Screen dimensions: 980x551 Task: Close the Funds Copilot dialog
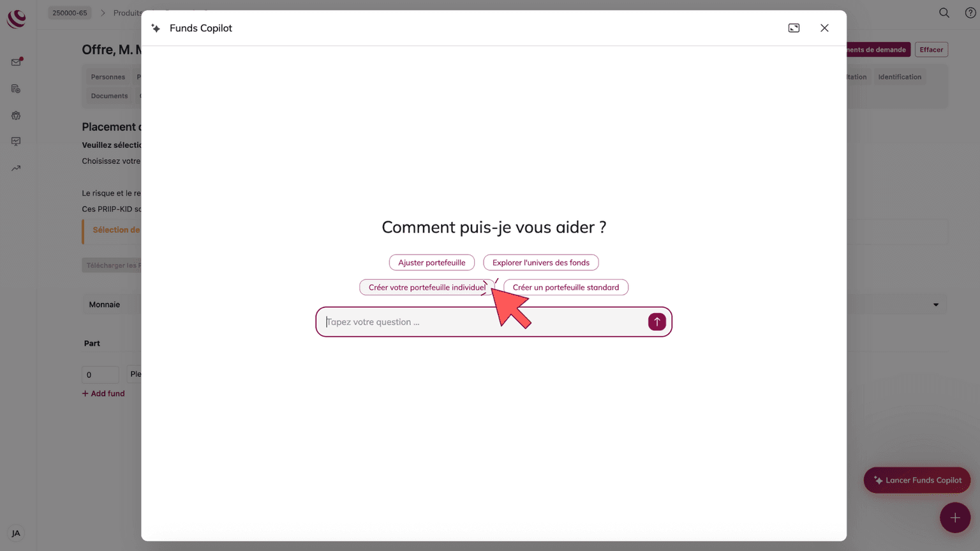[824, 28]
